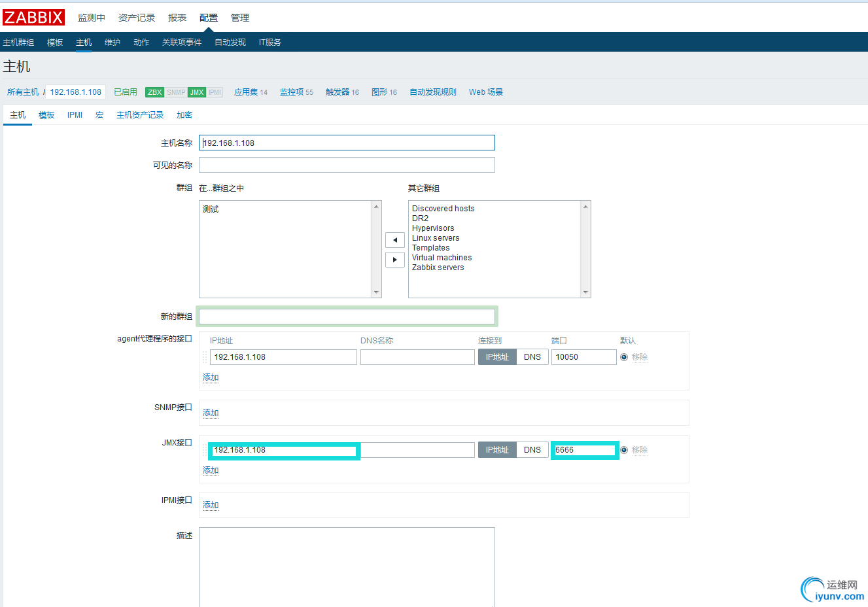Screen dimensions: 868x607
Task: Go to 主机群组 in the submenu
Action: [18, 43]
